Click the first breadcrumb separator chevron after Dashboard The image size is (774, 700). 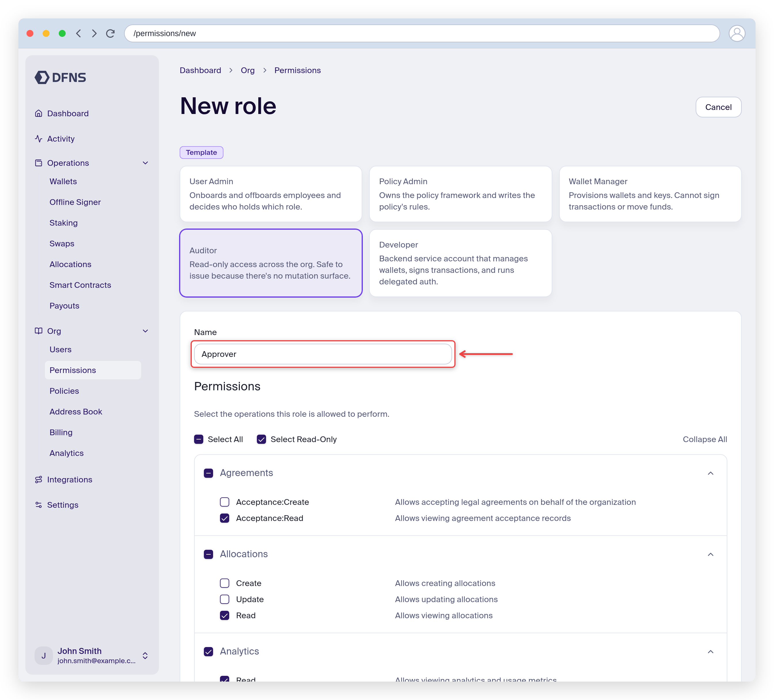click(231, 70)
